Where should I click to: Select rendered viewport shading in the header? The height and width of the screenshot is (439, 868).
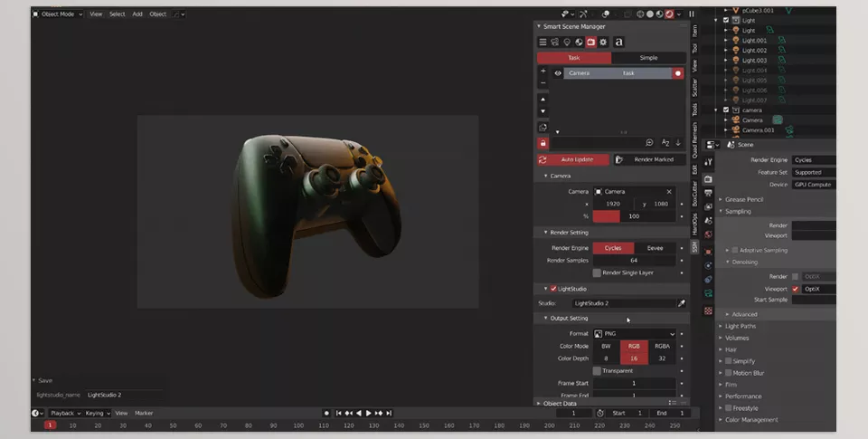coord(669,14)
